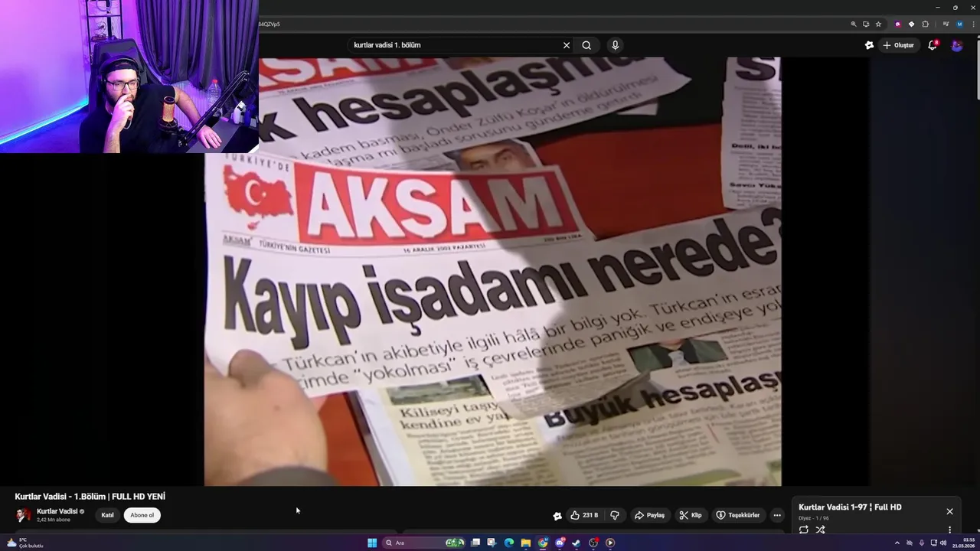The width and height of the screenshot is (980, 551).
Task: Open the Extensions puzzle-piece menu
Action: (x=925, y=24)
